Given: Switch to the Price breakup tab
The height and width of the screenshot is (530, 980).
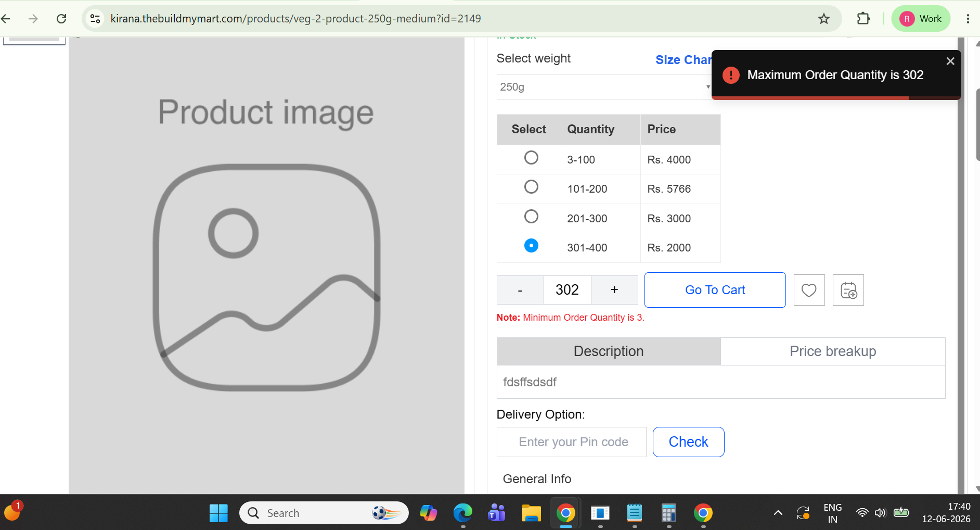Looking at the screenshot, I should tap(833, 351).
